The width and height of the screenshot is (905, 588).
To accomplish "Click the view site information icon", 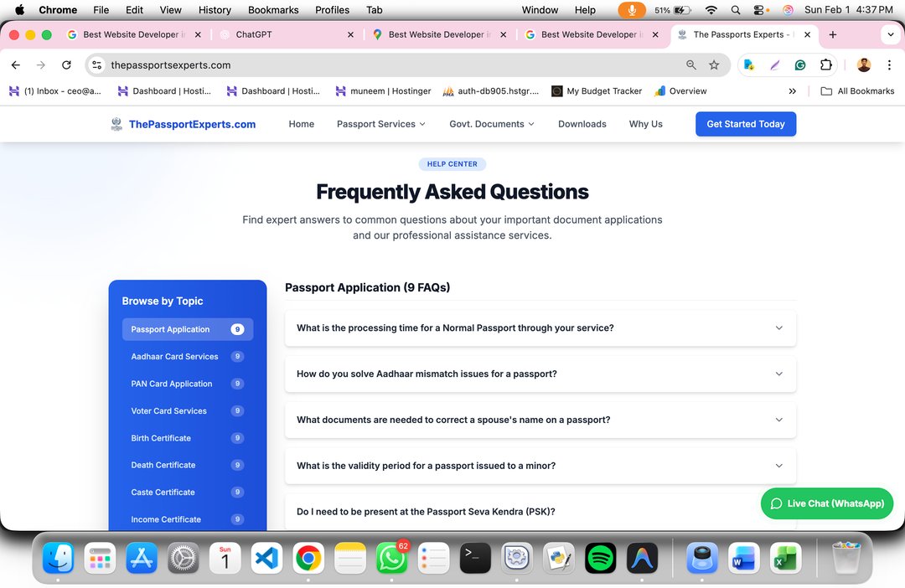I will (97, 65).
